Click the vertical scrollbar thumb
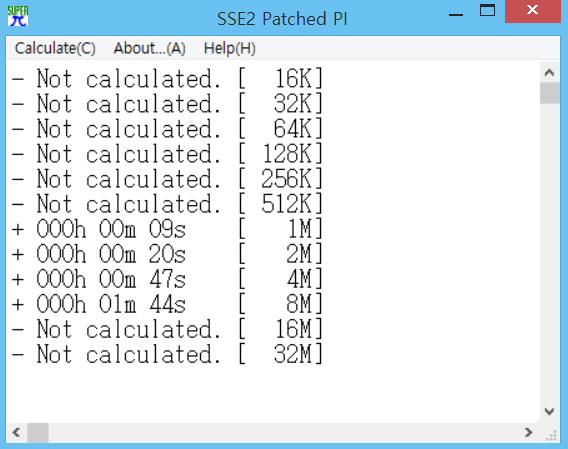 tap(550, 93)
